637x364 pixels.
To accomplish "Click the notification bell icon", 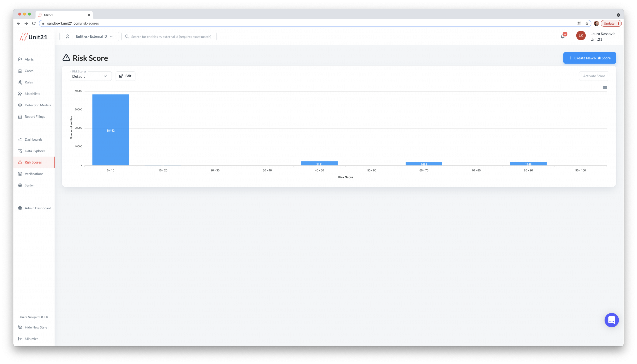I will [x=563, y=36].
